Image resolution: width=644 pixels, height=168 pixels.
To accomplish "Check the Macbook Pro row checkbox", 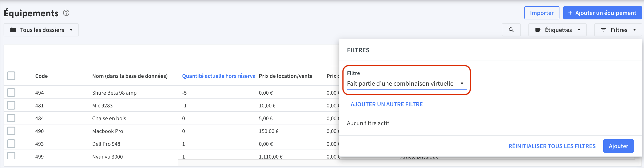I will [11, 131].
